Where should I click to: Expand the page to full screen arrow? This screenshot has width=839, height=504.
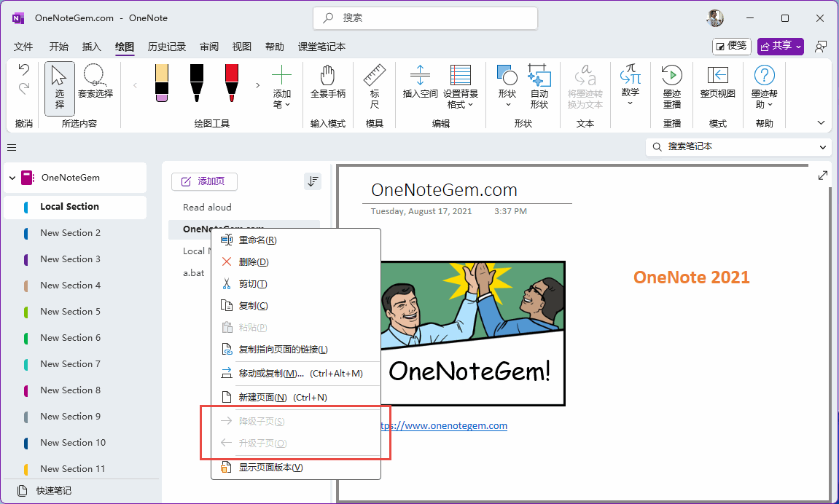(823, 176)
